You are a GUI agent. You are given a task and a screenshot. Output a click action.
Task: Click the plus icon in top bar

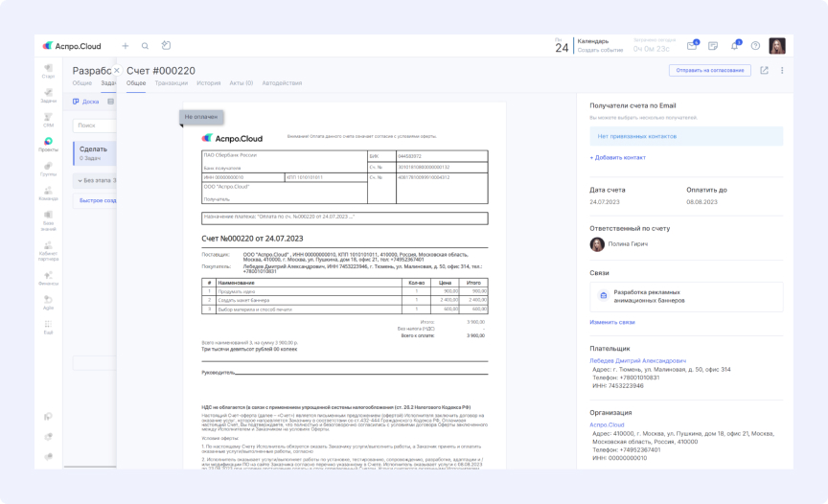[125, 46]
